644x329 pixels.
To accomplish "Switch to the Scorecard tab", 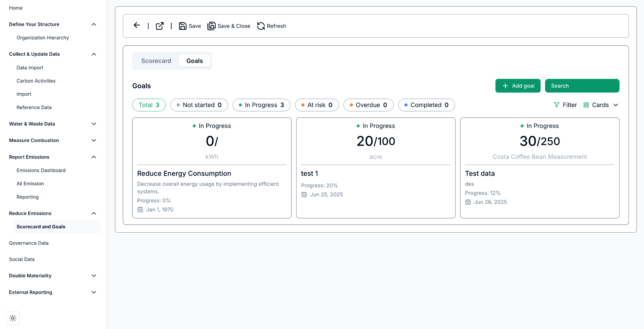I will coord(156,61).
